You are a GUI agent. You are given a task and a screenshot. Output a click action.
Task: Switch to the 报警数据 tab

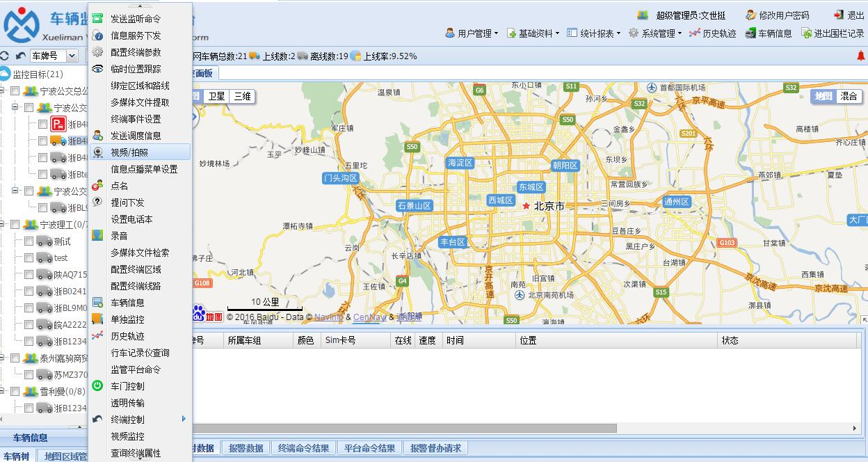tap(246, 448)
